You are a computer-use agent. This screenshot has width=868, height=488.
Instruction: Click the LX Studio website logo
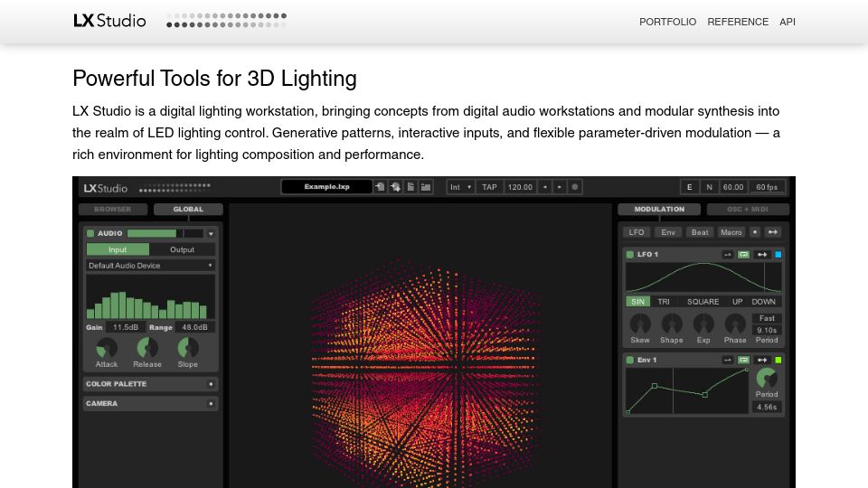coord(109,21)
